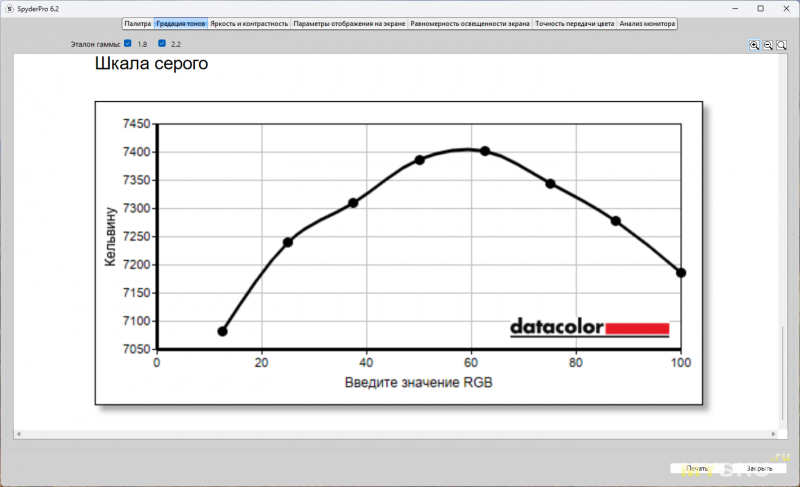This screenshot has width=800, height=487.
Task: Open the Палитра tab
Action: click(x=137, y=23)
